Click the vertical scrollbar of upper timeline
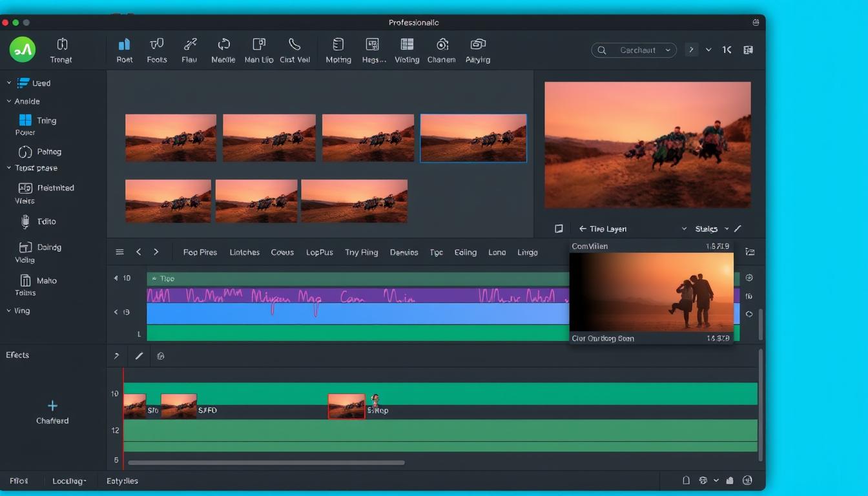 760,324
